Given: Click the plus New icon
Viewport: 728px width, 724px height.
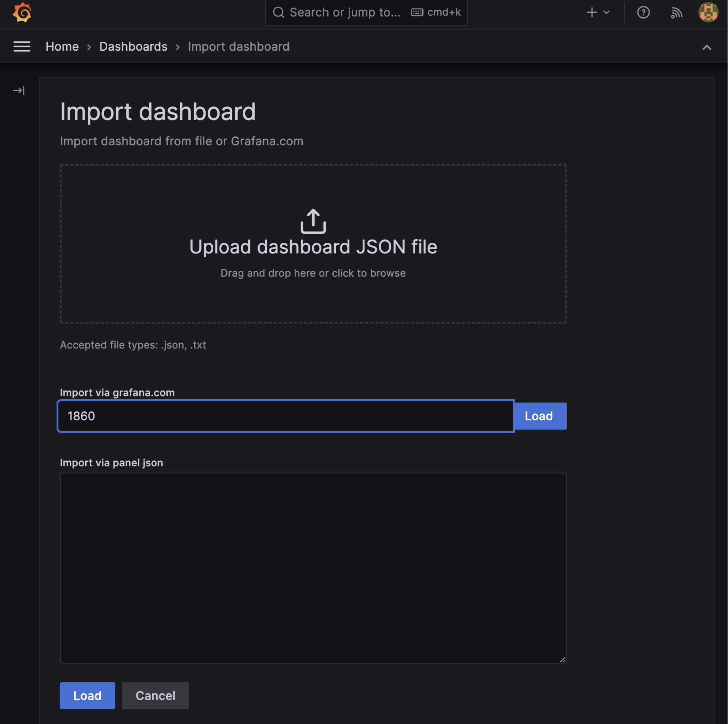Looking at the screenshot, I should pos(592,12).
